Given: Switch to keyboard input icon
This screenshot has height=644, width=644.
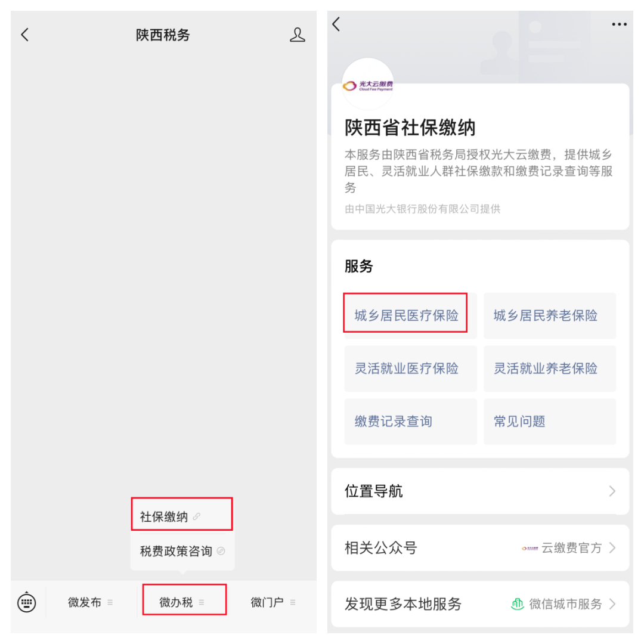Looking at the screenshot, I should point(27,602).
